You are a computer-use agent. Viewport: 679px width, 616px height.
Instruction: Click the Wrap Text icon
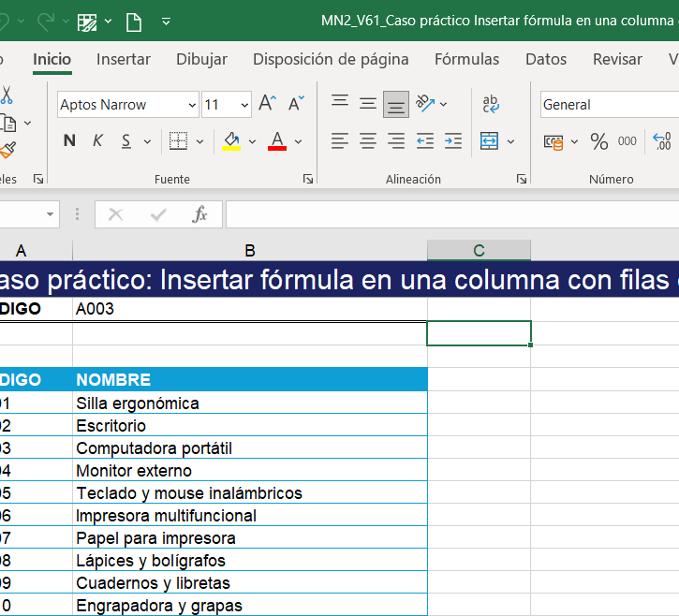[491, 104]
